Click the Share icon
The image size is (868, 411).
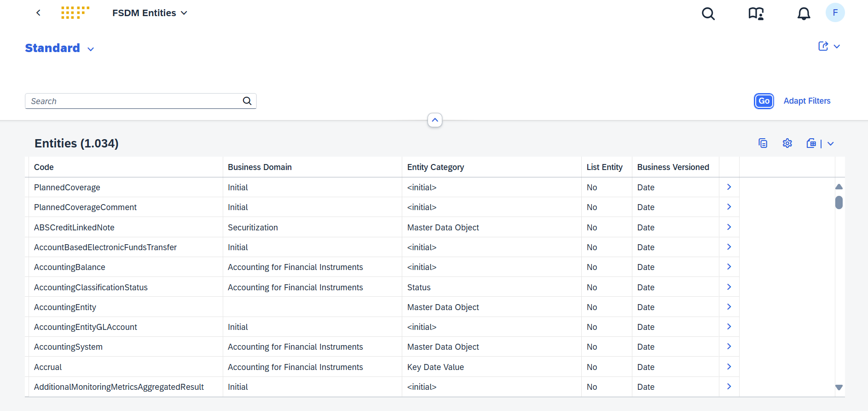click(x=823, y=46)
